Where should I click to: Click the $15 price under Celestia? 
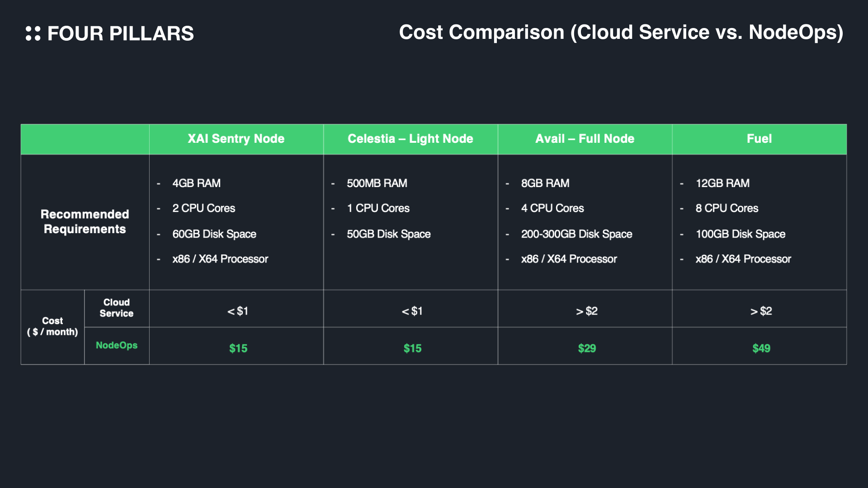[412, 348]
